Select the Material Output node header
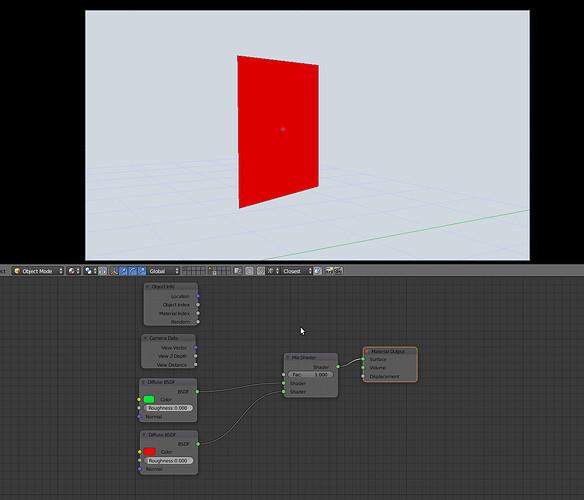The height and width of the screenshot is (500, 584). (x=390, y=351)
